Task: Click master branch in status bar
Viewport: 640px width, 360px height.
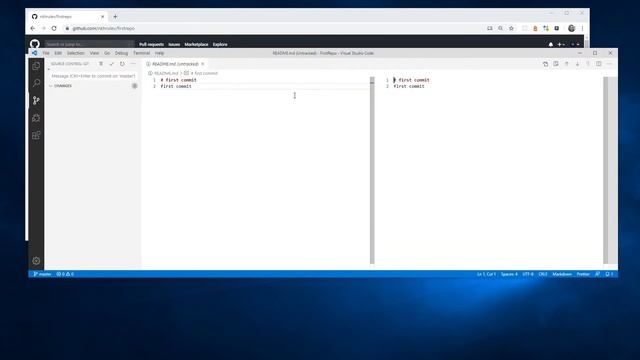Action: click(x=42, y=274)
